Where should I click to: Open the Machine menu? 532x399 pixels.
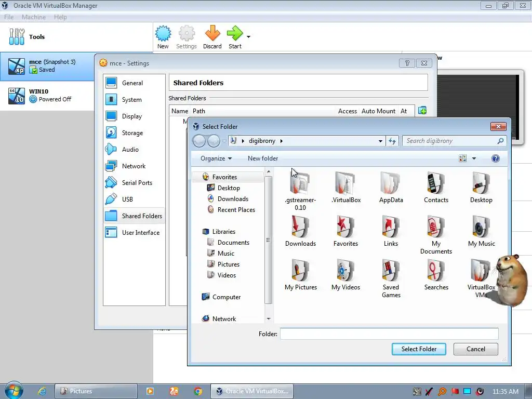point(34,17)
